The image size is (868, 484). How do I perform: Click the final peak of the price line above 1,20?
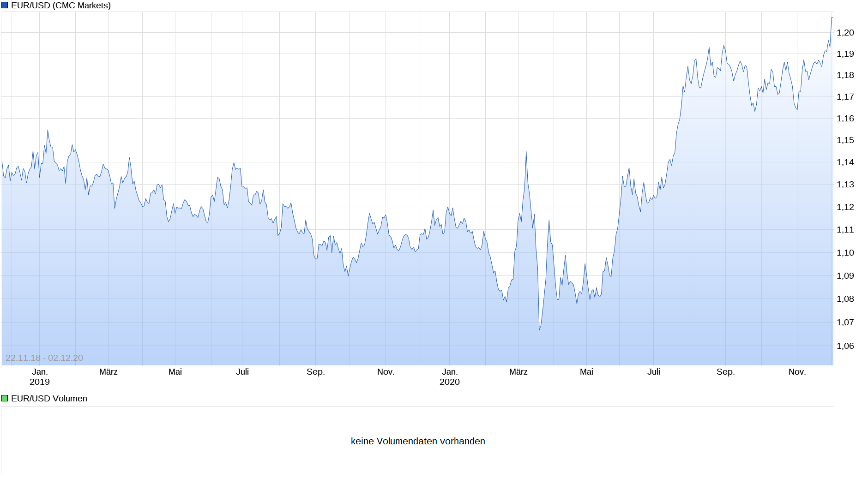pyautogui.click(x=832, y=18)
